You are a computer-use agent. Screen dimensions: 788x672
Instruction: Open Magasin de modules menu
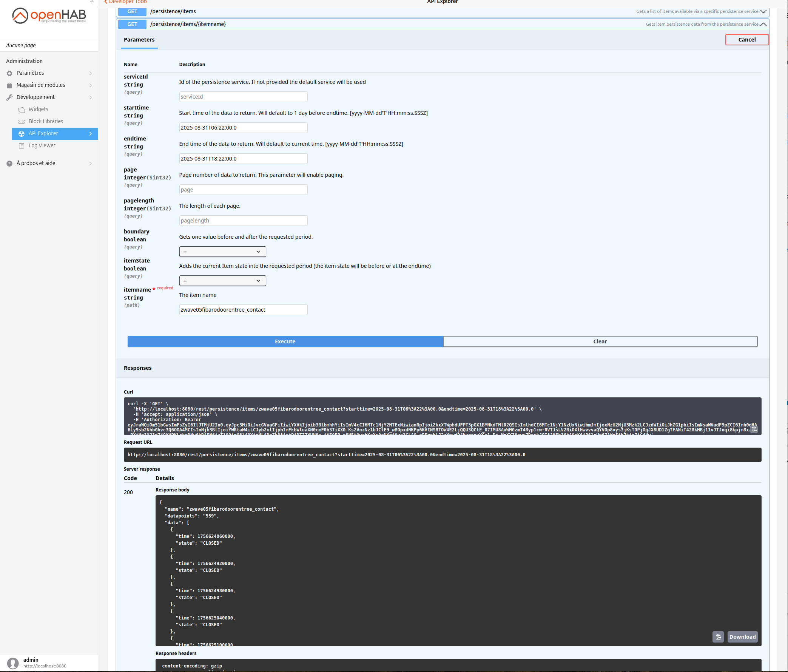click(49, 85)
